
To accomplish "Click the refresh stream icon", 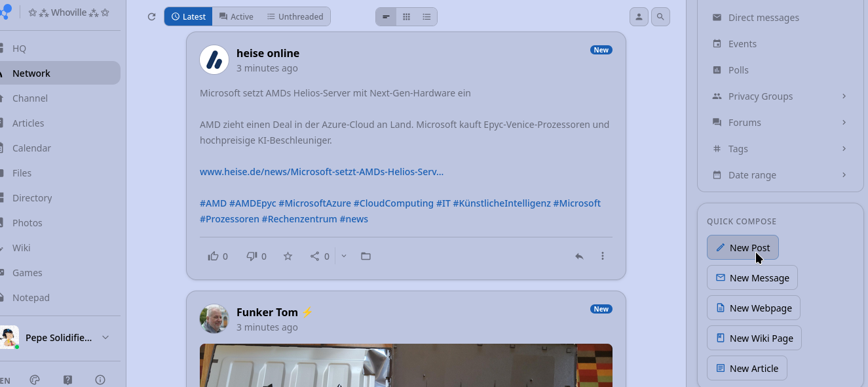I will [152, 16].
